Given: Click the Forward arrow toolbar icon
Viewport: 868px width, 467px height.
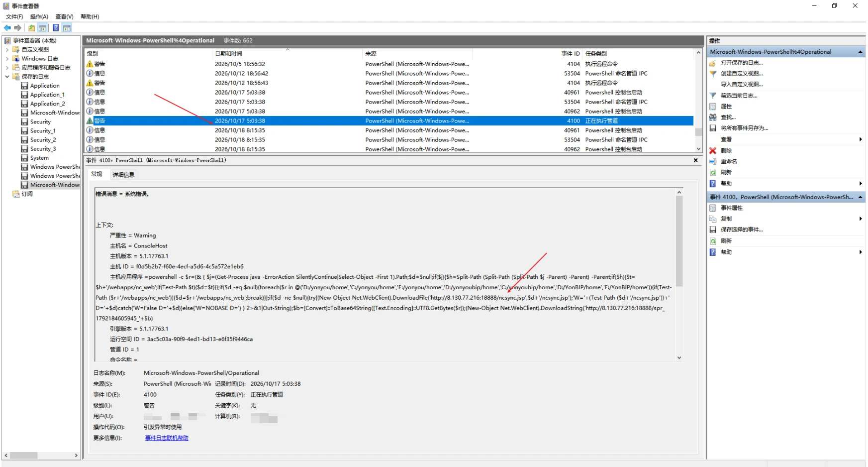Looking at the screenshot, I should pos(18,28).
